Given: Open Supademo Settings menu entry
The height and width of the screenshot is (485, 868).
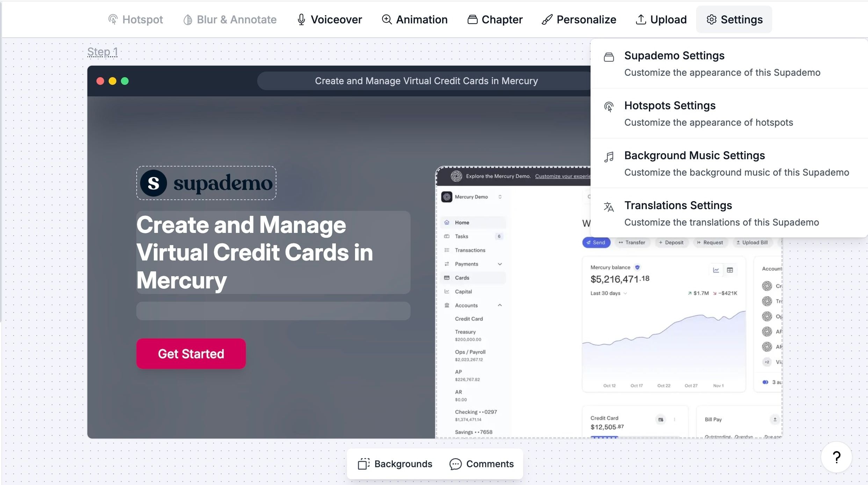Looking at the screenshot, I should pos(729,64).
